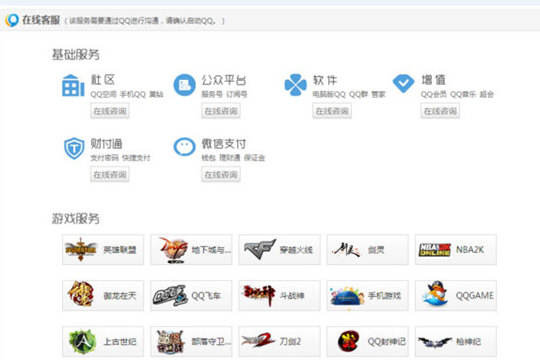The width and height of the screenshot is (540, 360).
Task: Click the QQGAME text label
Action: (x=475, y=296)
